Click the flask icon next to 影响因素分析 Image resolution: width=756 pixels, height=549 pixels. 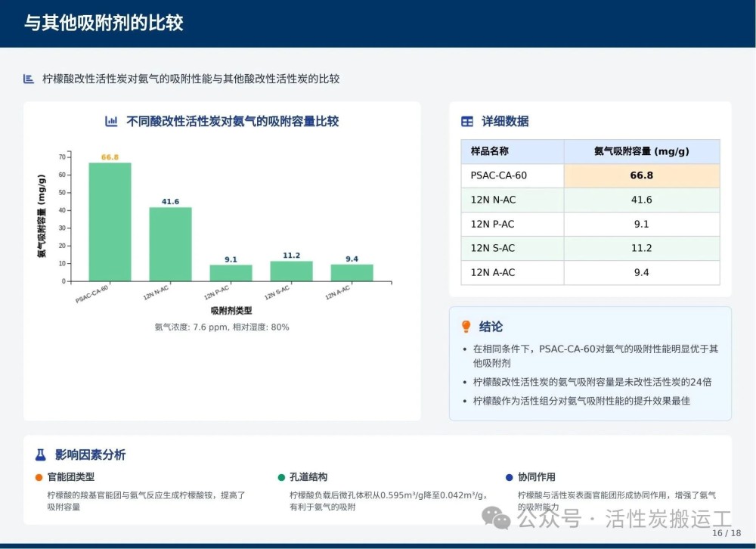pos(41,454)
